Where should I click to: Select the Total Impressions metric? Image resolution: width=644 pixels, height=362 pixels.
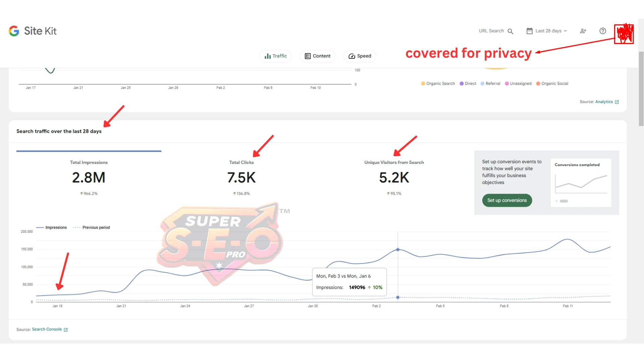coord(89,177)
